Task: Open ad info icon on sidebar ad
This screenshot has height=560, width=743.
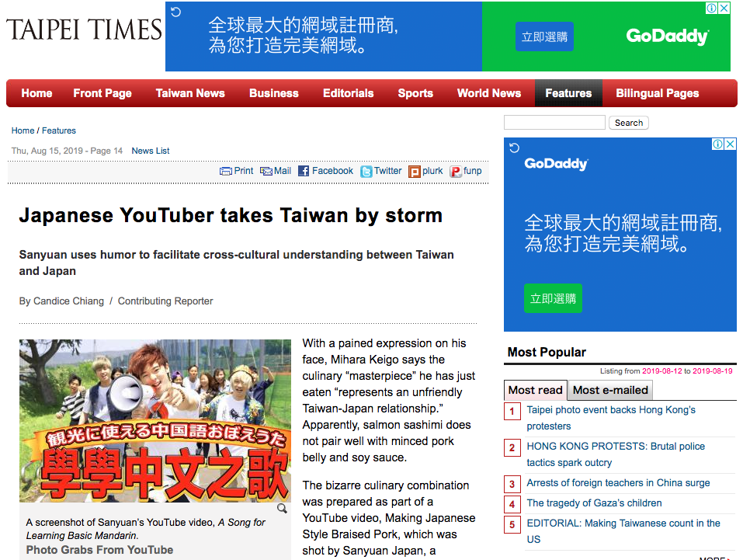Action: coord(718,144)
